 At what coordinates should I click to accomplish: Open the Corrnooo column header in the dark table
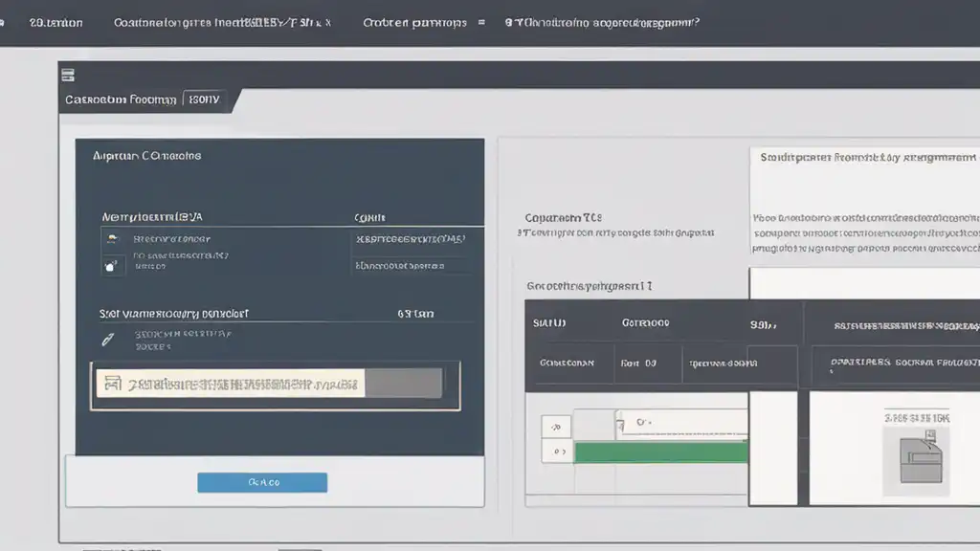tap(645, 323)
